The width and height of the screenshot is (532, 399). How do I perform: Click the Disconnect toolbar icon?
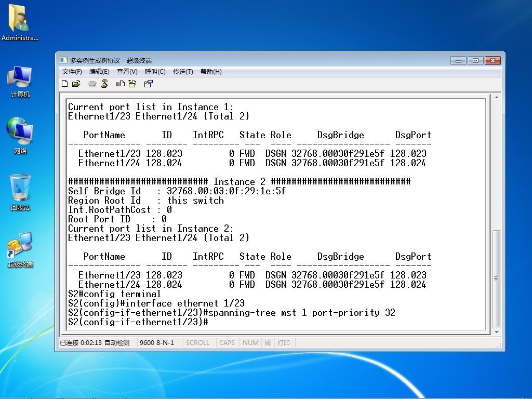coord(104,84)
